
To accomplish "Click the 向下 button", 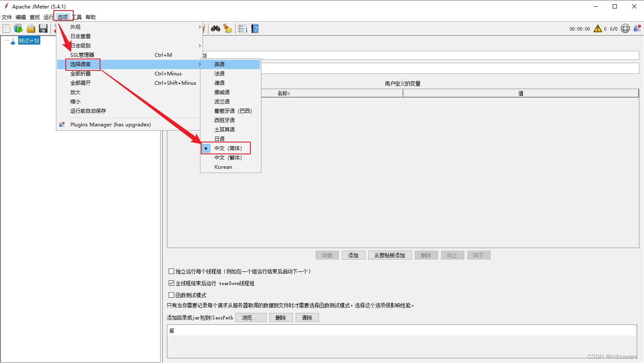I will coord(479,255).
